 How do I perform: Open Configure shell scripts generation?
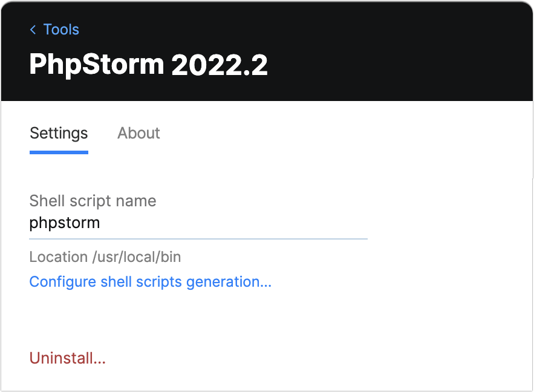[150, 281]
